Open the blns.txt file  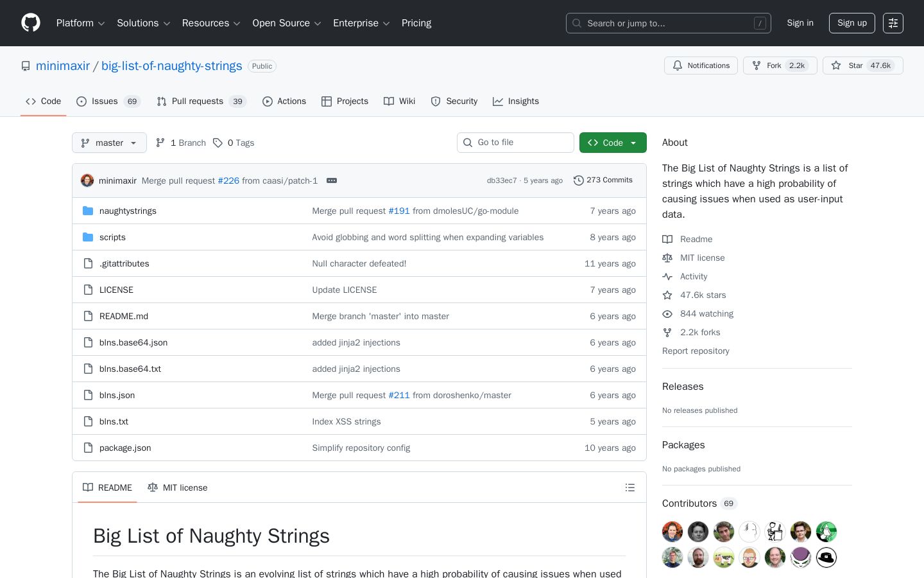[114, 421]
